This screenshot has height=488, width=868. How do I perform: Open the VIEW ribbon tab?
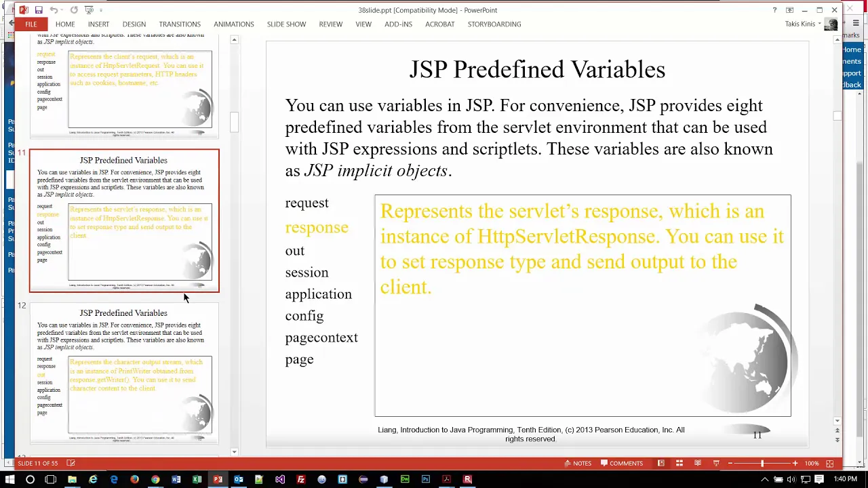pyautogui.click(x=363, y=24)
